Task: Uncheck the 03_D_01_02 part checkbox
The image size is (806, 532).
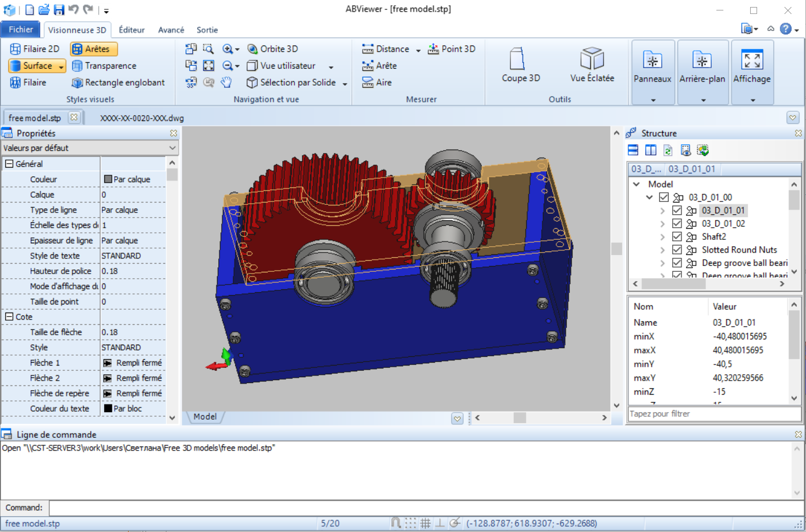Action: coord(677,224)
